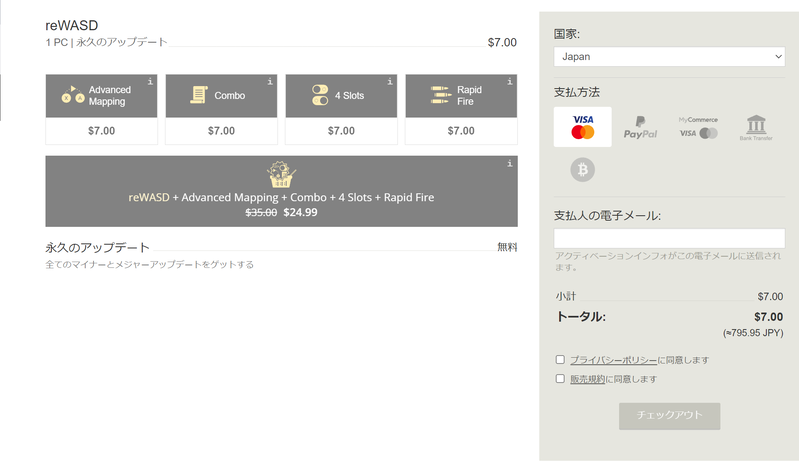
Task: Select the Rapid Fire add-on card
Action: 461,109
